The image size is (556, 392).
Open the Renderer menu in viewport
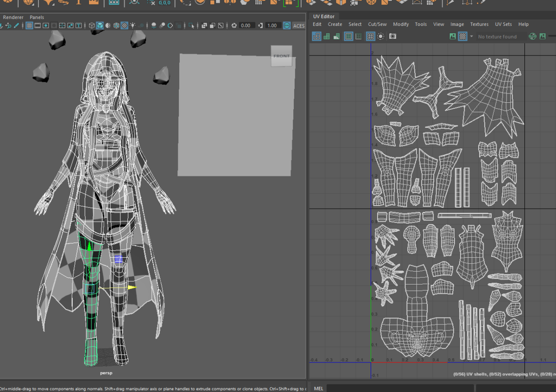coord(13,17)
